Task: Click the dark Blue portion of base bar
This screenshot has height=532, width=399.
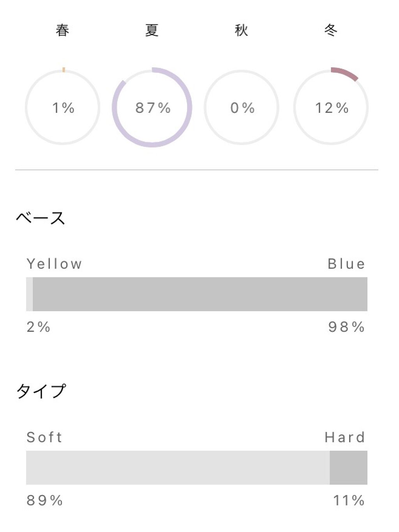Action: coord(200,294)
